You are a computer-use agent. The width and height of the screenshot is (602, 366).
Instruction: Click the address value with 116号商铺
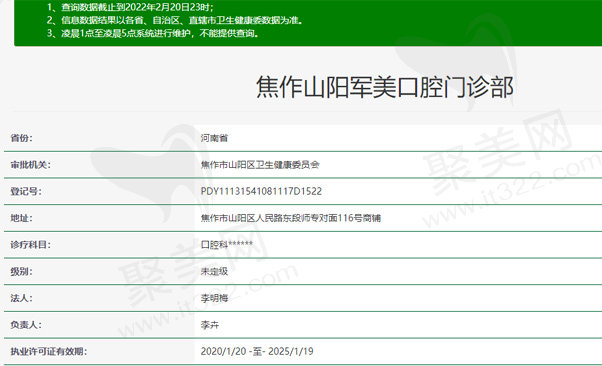pyautogui.click(x=291, y=218)
